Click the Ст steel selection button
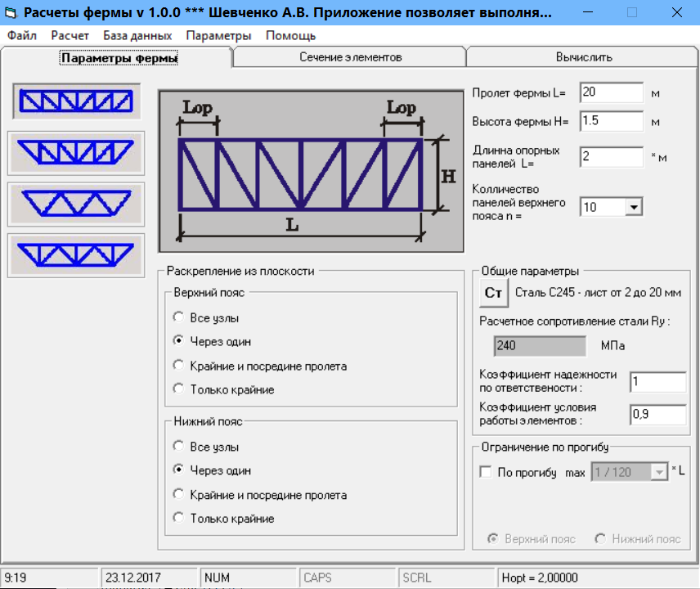 point(492,293)
